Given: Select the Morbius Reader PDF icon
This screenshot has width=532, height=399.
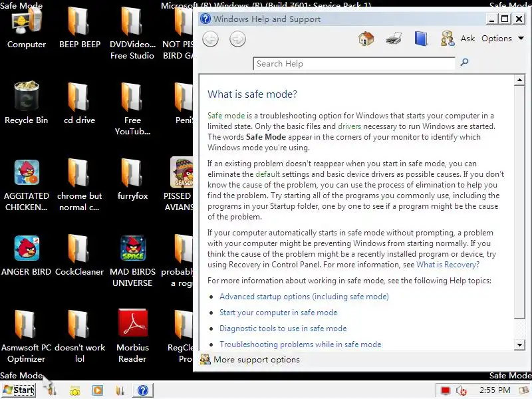Looking at the screenshot, I should coord(132,336).
